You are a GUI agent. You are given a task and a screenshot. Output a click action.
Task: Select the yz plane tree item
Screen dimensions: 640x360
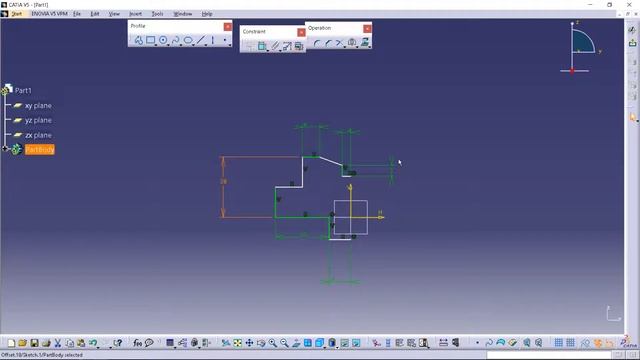[x=38, y=120]
